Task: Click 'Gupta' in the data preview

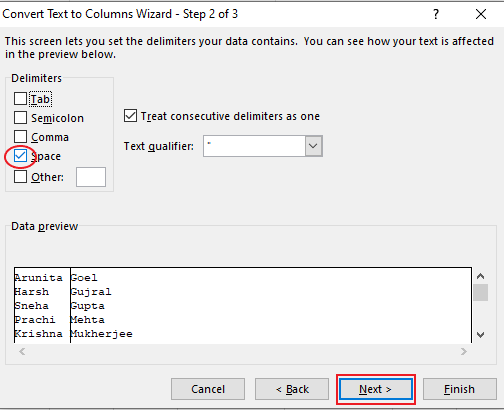Action: (x=88, y=306)
